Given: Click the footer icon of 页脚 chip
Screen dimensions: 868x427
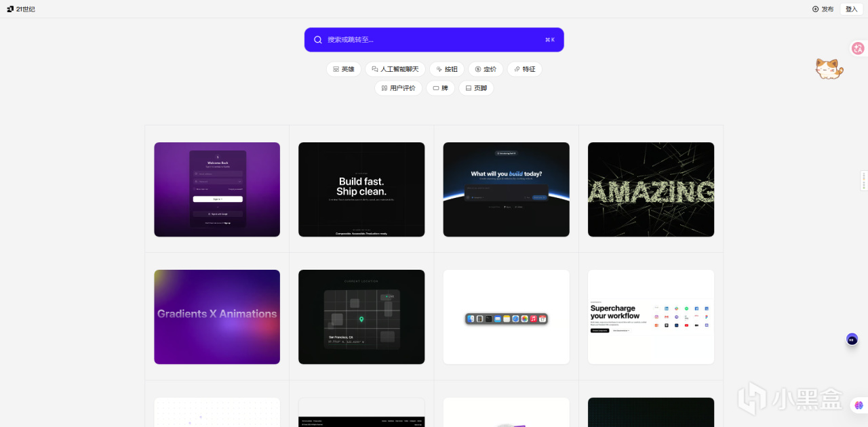Looking at the screenshot, I should coord(468,88).
